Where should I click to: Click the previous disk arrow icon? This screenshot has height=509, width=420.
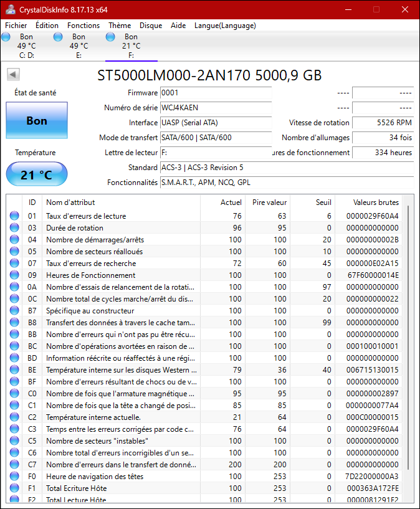click(x=13, y=75)
